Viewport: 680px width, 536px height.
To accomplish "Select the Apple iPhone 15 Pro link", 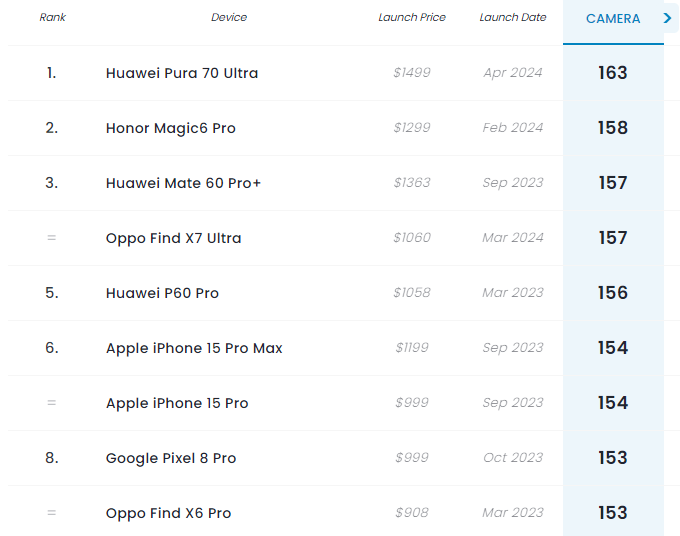I will click(x=177, y=403).
